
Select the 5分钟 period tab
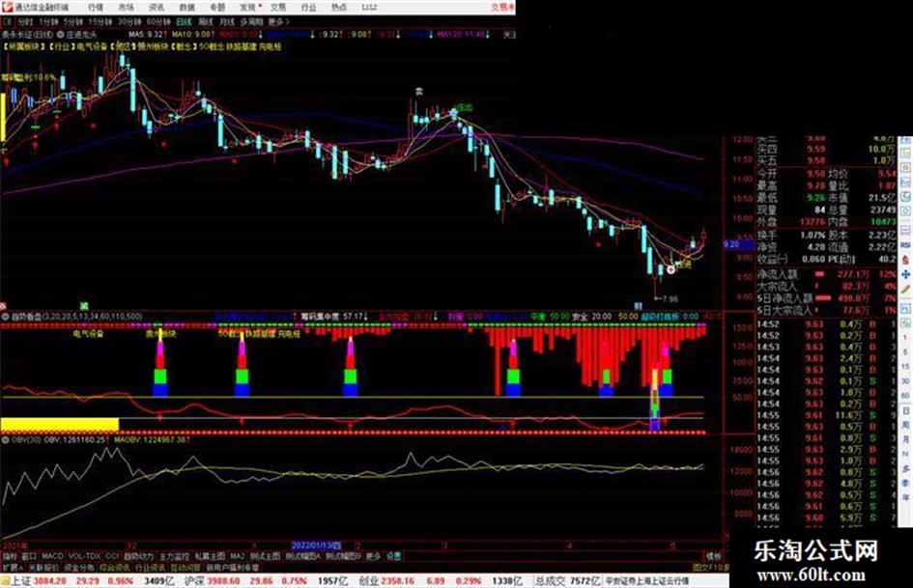(72, 21)
